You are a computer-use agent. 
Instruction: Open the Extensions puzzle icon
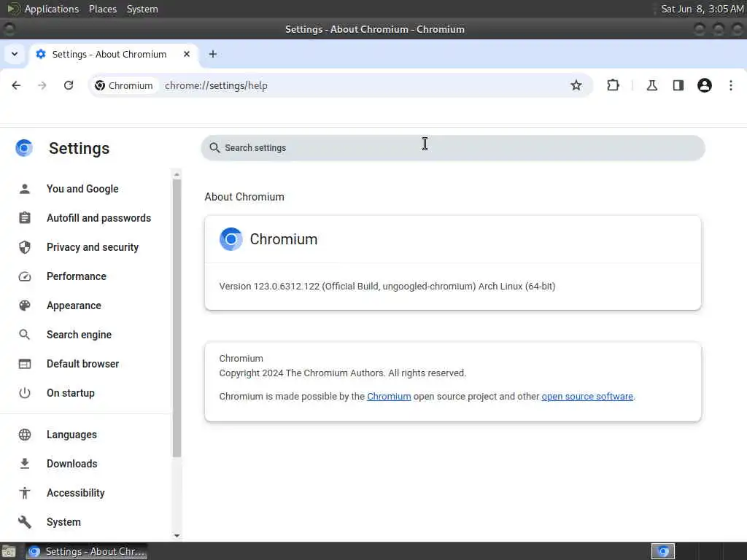(613, 85)
